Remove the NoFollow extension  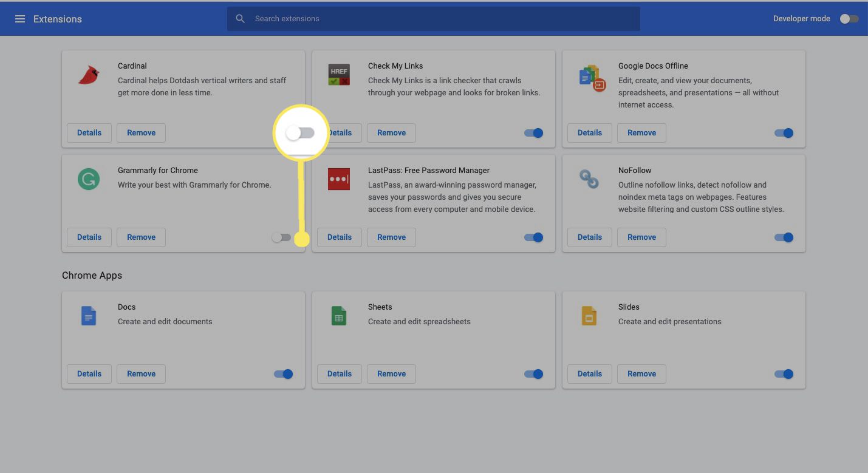[x=642, y=237]
